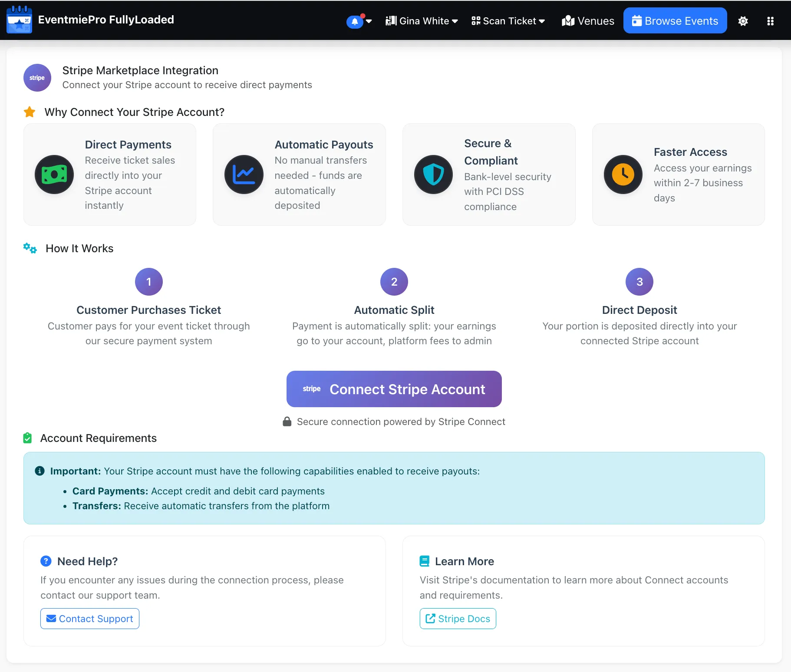Click the green clipboard check icon
791x672 pixels.
click(x=27, y=438)
